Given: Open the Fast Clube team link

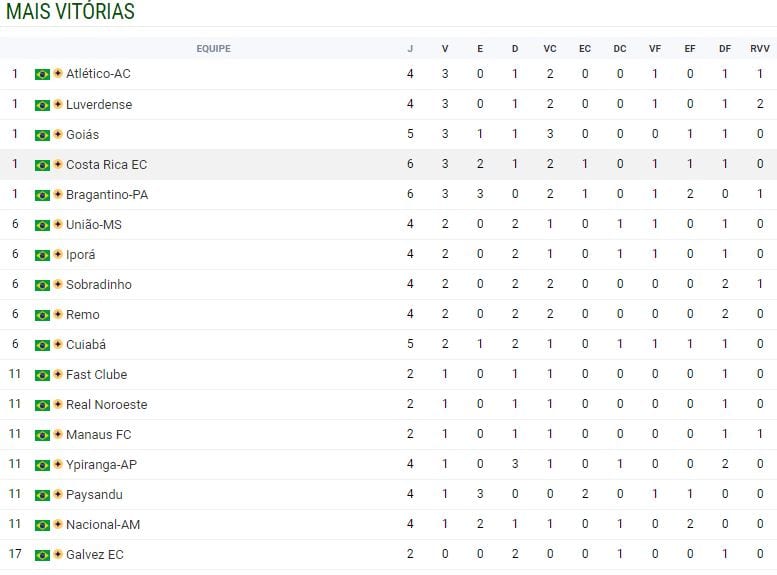Looking at the screenshot, I should click(x=96, y=374).
